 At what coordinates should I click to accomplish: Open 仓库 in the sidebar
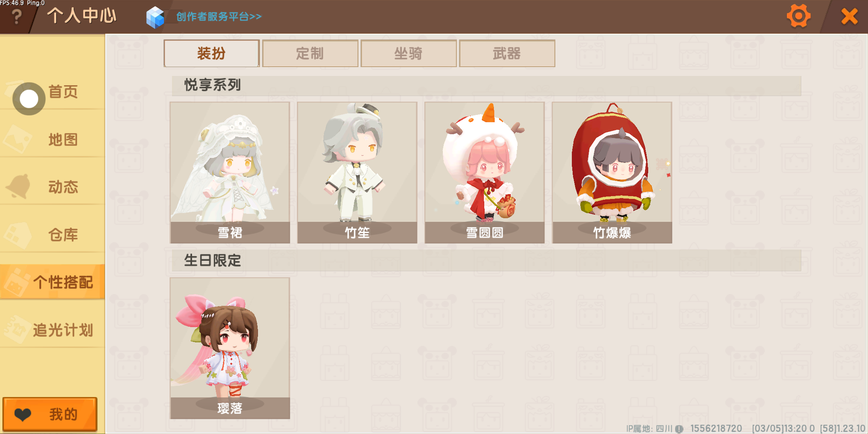(x=52, y=235)
